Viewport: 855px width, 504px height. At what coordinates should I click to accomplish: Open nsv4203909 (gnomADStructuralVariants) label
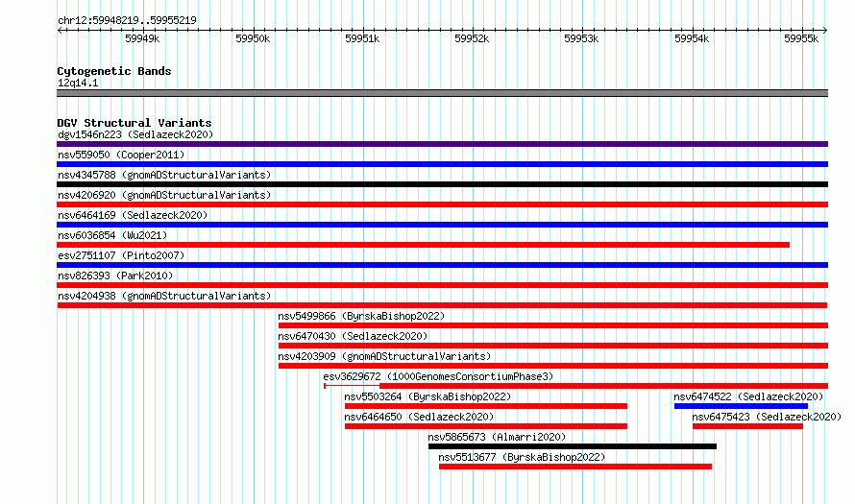pos(384,356)
